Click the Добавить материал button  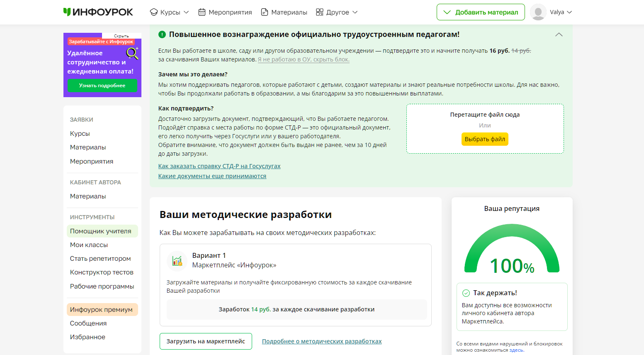(x=481, y=12)
